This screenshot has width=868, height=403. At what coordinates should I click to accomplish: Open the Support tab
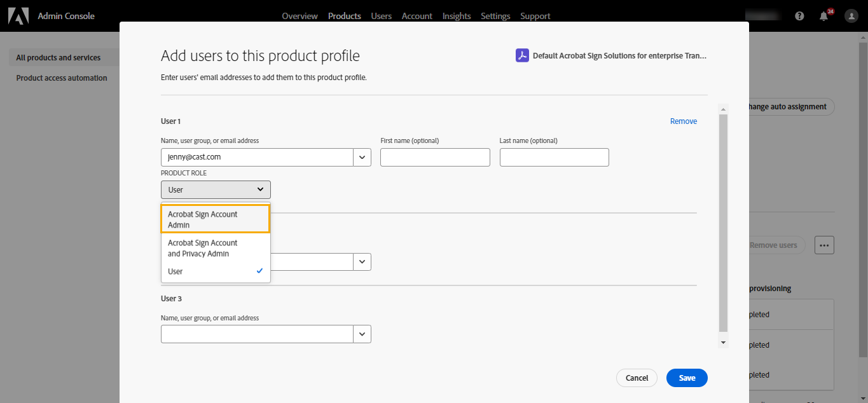pos(535,16)
